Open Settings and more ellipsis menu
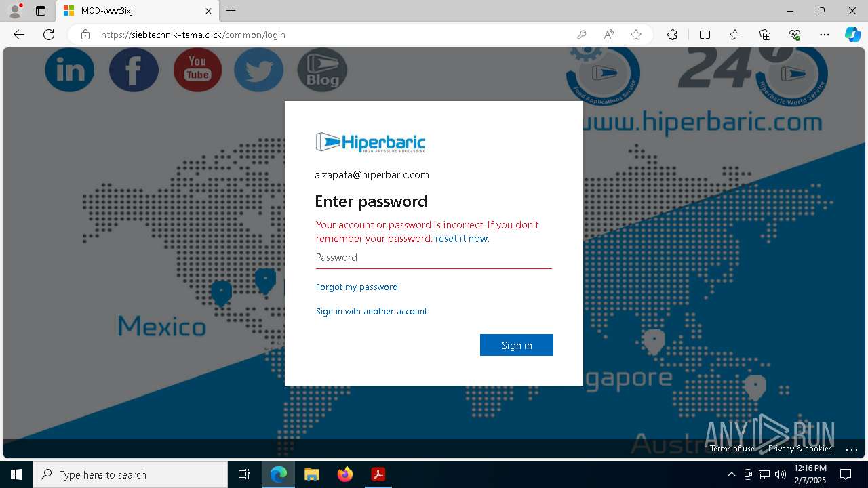 tap(825, 35)
